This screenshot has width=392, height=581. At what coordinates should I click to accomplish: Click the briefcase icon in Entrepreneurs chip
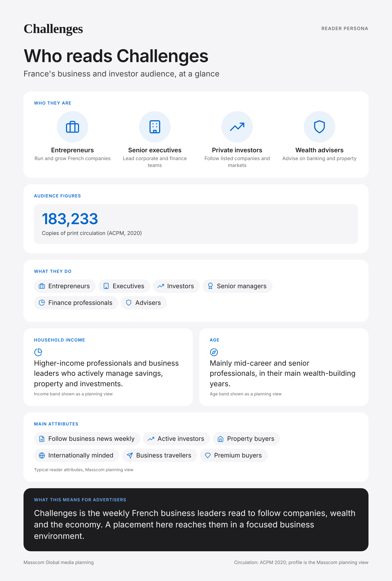42,286
